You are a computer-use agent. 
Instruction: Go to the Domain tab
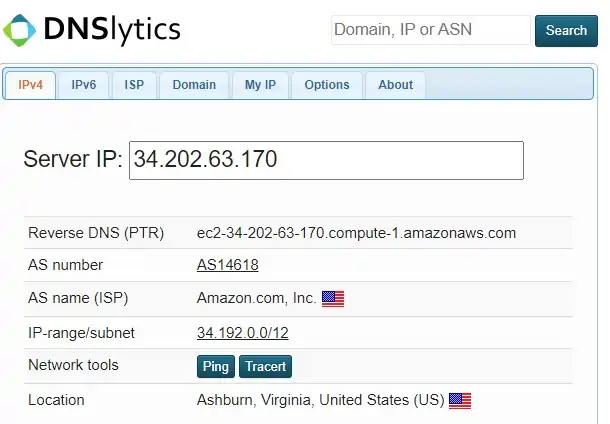194,85
